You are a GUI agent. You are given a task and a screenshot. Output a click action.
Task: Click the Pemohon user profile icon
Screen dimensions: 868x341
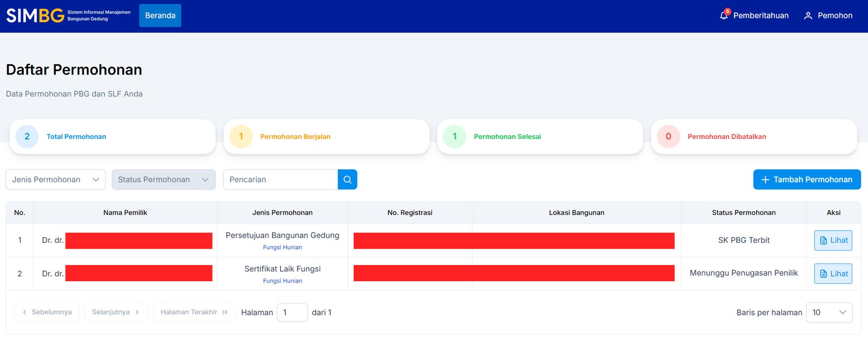[x=808, y=16]
